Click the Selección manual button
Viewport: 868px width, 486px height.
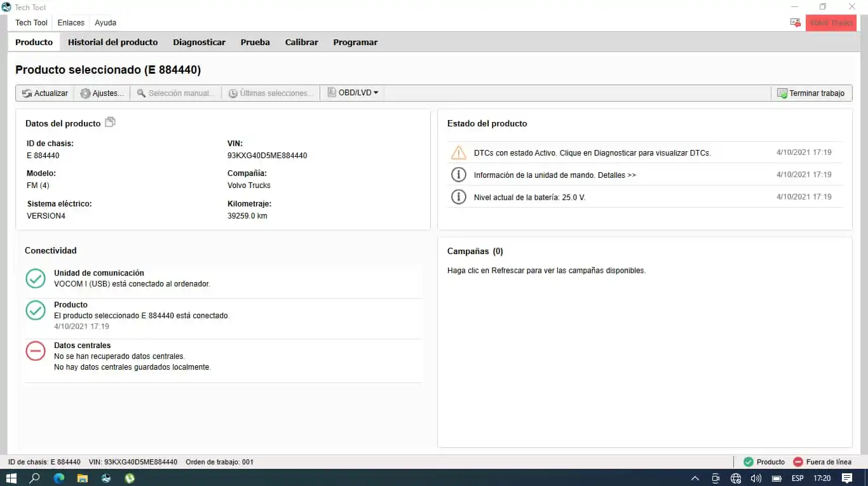click(176, 93)
